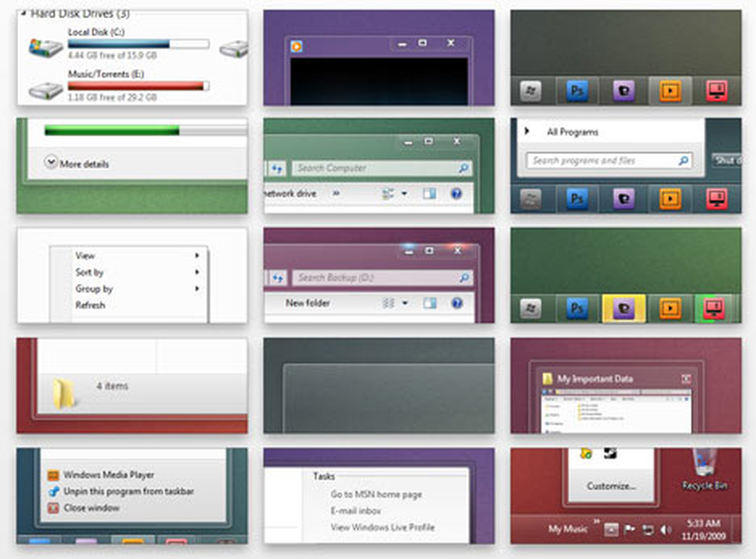Click the highlighted purple app icon on the green taskbar
756x559 pixels.
point(624,308)
